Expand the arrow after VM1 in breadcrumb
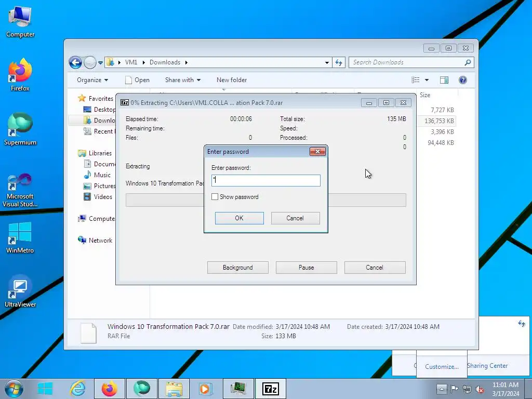 click(143, 62)
